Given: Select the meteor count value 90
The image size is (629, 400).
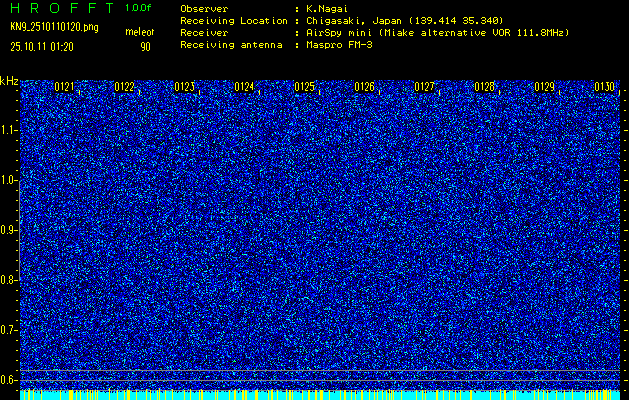Looking at the screenshot, I should (145, 46).
